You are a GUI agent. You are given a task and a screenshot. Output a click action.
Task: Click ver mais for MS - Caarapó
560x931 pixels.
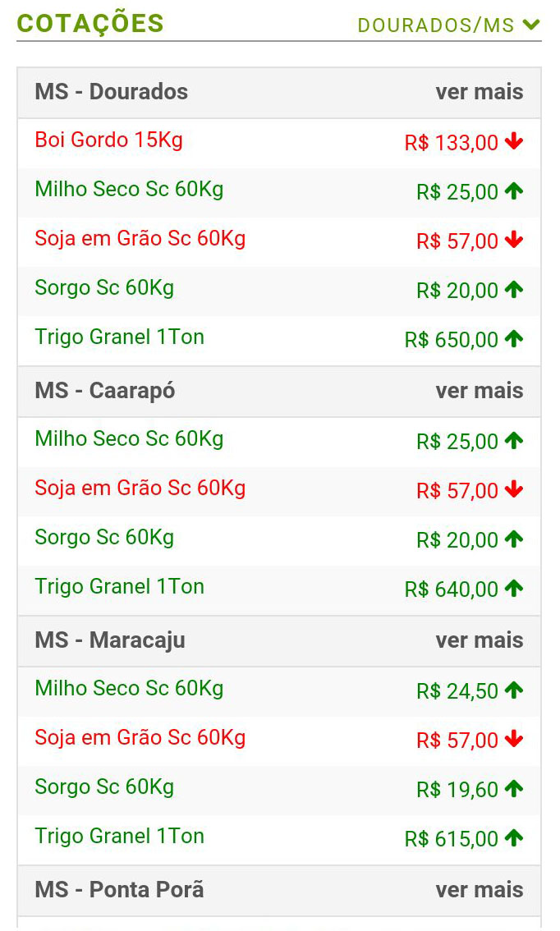[x=480, y=391]
